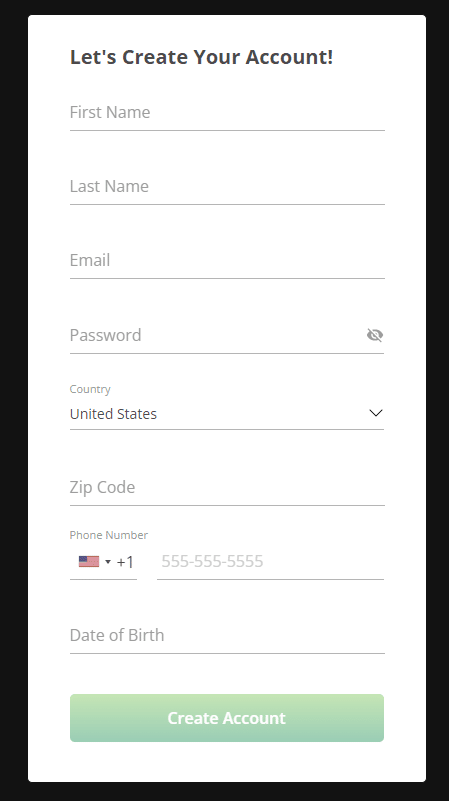
Task: Click the "Let's Create Your Account!" heading
Action: (201, 57)
